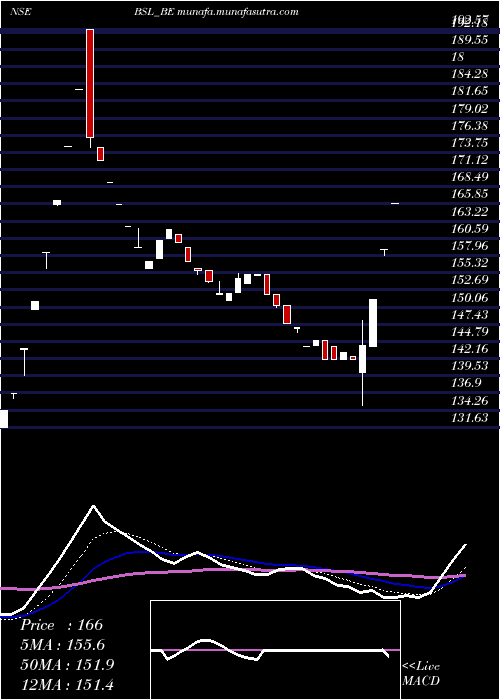500x700 pixels.
Task: Click the 144.79 price axis label
Action: (469, 332)
